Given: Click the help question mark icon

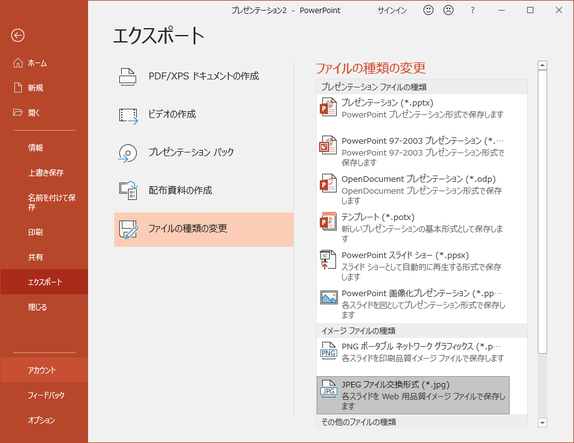Looking at the screenshot, I should point(472,10).
